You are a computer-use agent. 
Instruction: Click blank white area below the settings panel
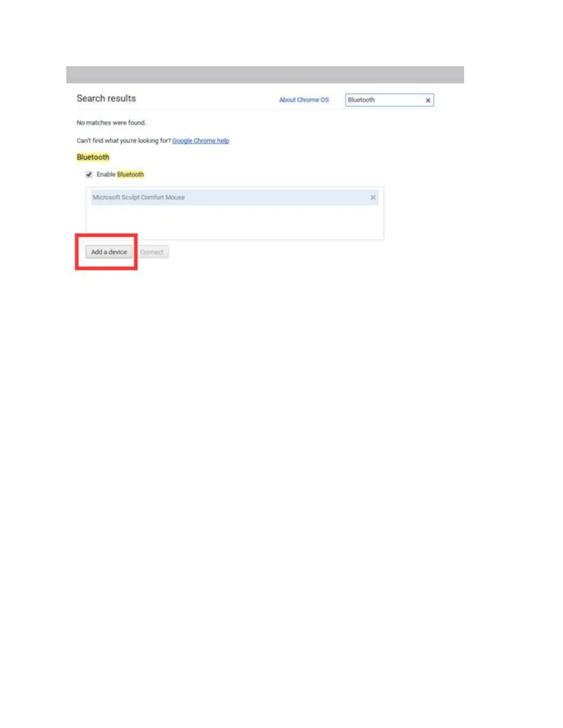pos(281,460)
